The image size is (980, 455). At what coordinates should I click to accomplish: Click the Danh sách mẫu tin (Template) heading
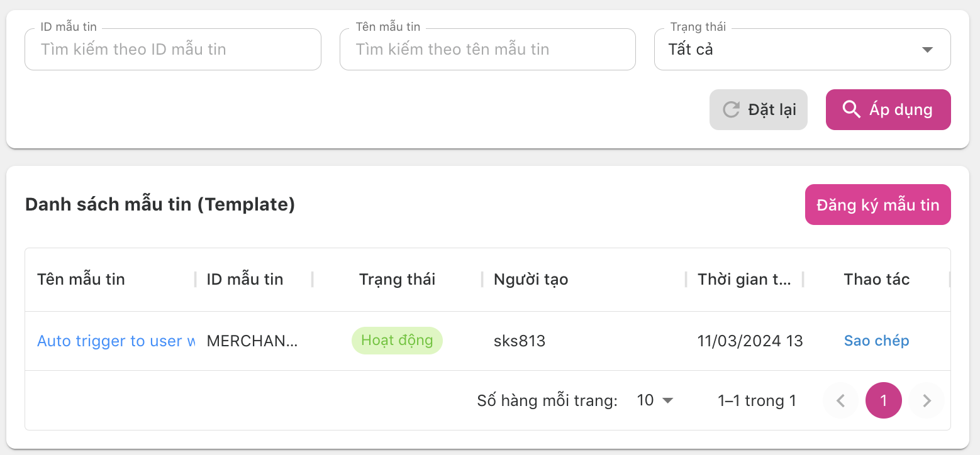coord(160,204)
